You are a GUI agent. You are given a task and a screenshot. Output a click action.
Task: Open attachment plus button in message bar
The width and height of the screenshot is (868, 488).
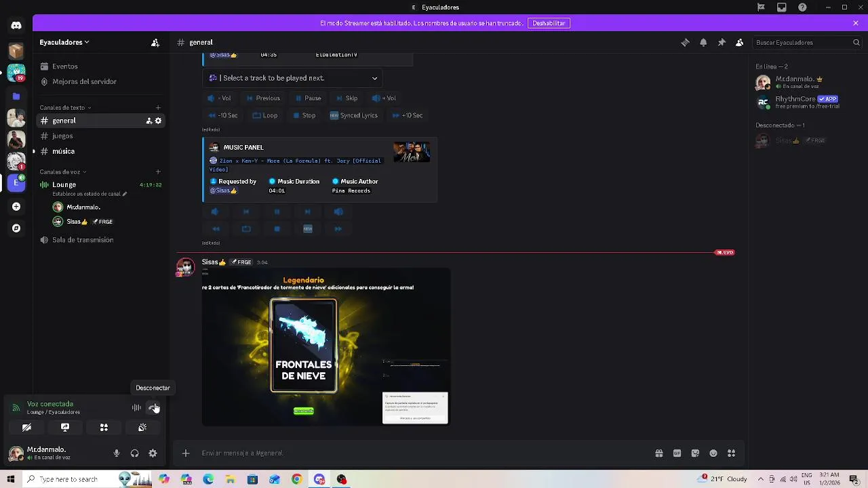pos(186,453)
